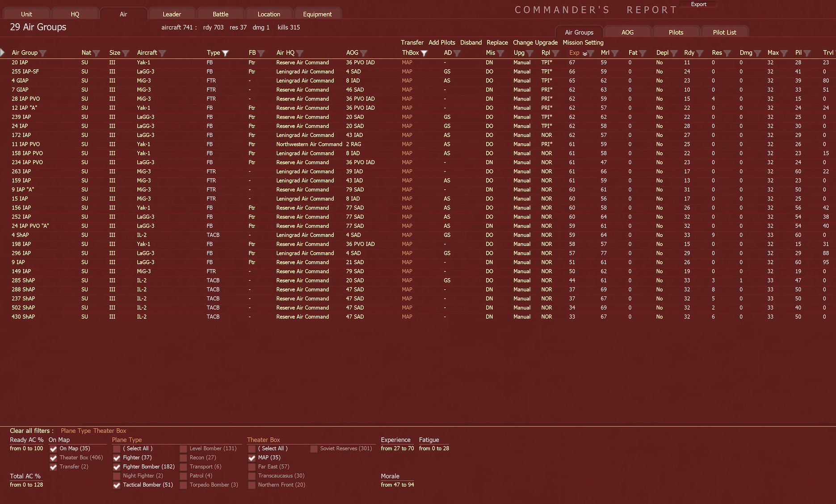The height and width of the screenshot is (504, 836).
Task: Enable the Recon (27) plane type
Action: 183,458
